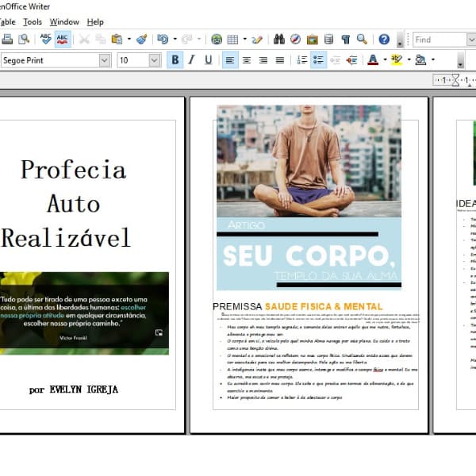
Task: Open Data Sources icon
Action: pyautogui.click(x=328, y=39)
